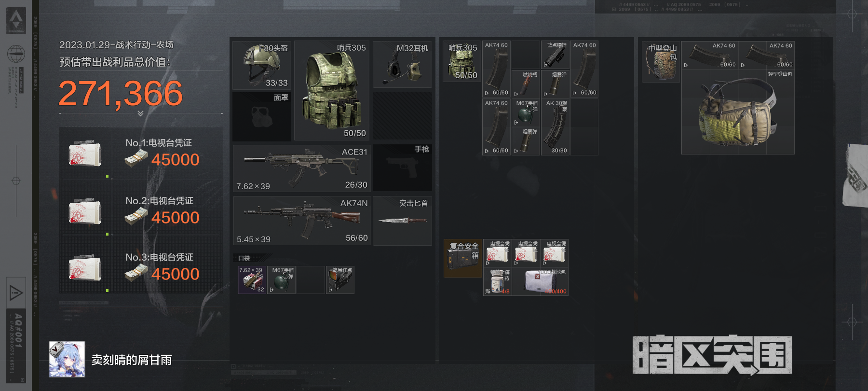This screenshot has width=868, height=391.
Task: Click the AK74 60 magazine above the 轻型登山包 label
Action: (x=767, y=55)
